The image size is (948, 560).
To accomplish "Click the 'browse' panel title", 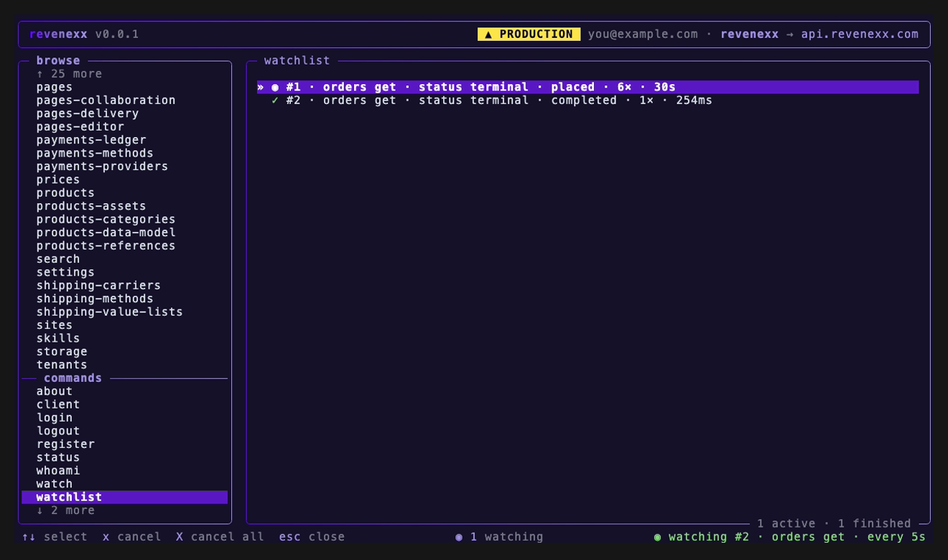I will (58, 61).
